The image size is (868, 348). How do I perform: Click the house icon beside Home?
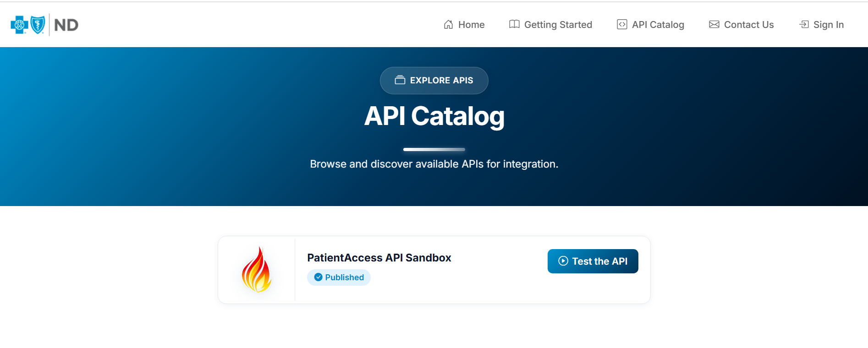point(448,25)
